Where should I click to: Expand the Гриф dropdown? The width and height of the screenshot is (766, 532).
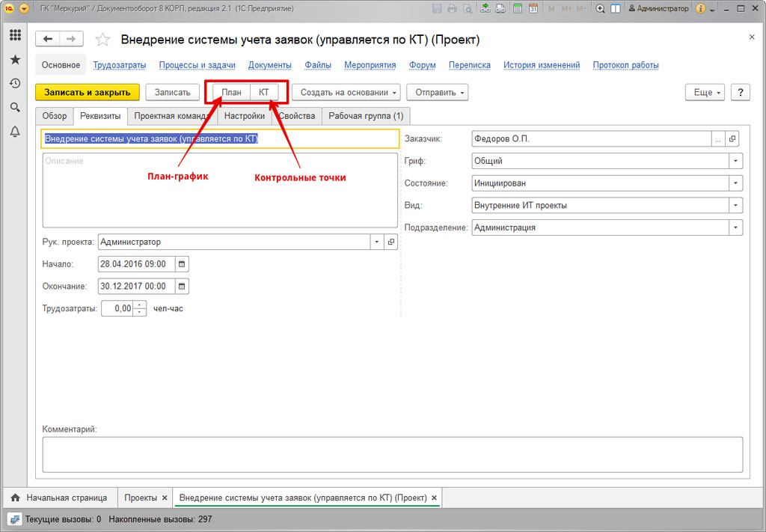tap(736, 161)
